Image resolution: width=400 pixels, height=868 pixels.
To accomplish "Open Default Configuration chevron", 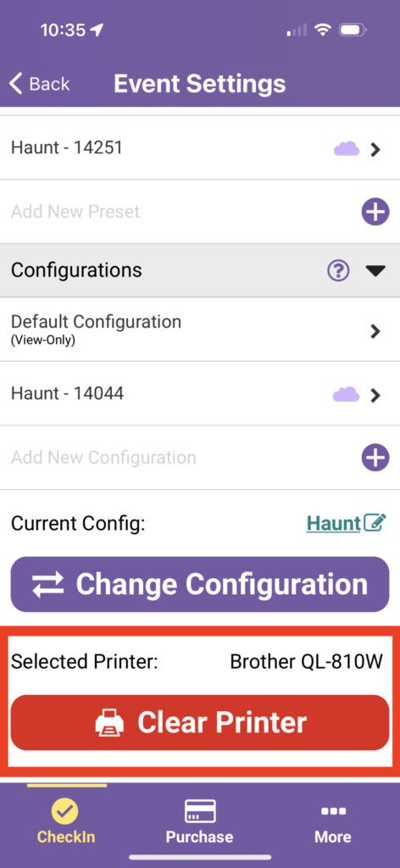I will pos(375,331).
